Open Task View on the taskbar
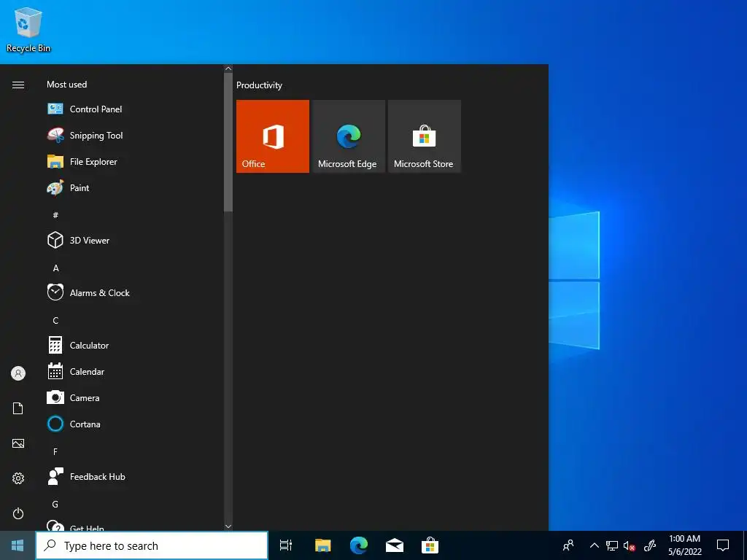The image size is (747, 560). click(x=286, y=545)
